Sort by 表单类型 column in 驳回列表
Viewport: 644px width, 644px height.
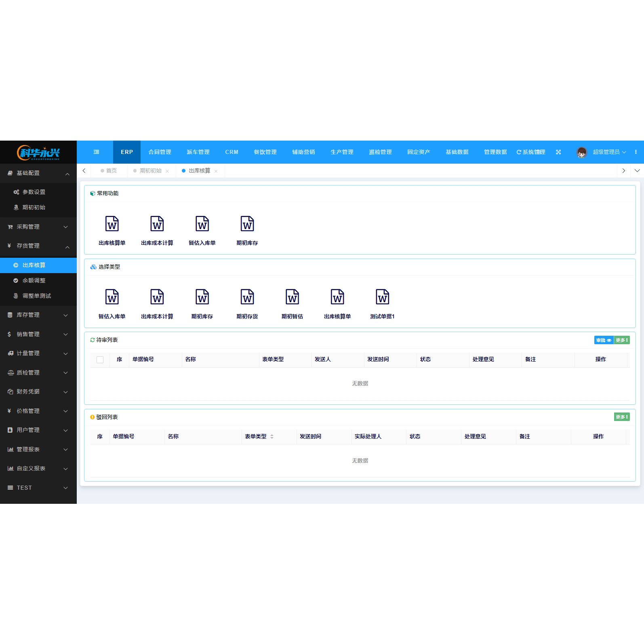click(x=272, y=436)
